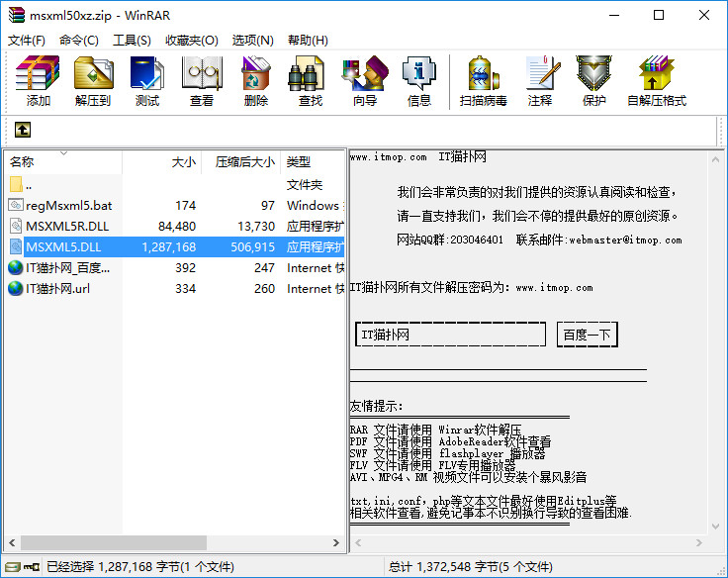Maximize the WinRAR window

pos(659,15)
